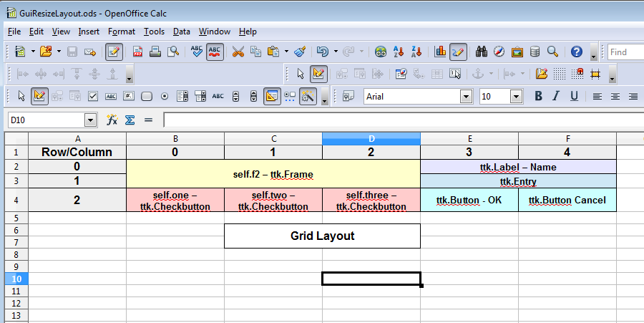Toggle Bold formatting

pos(539,96)
